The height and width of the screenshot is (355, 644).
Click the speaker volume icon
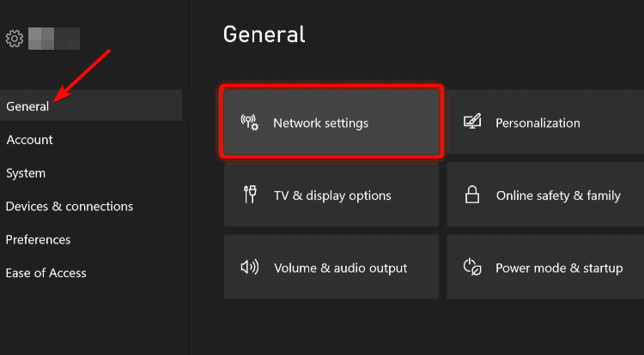coord(250,268)
